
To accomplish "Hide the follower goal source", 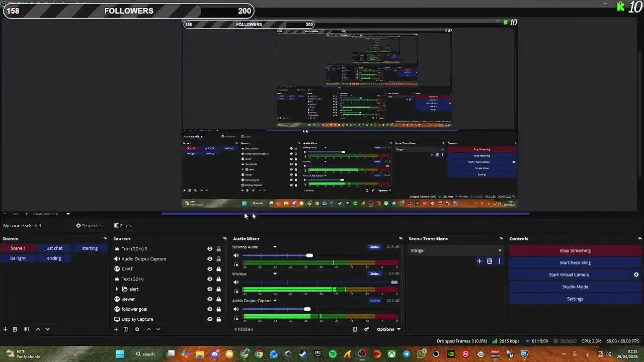I will [x=210, y=309].
